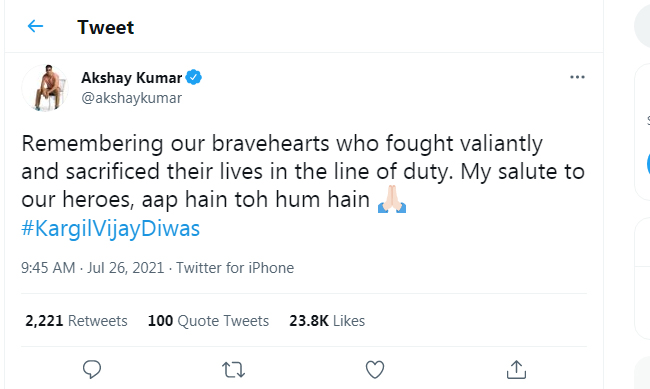Image resolution: width=650 pixels, height=389 pixels.
Task: Open the share tweet icon
Action: (516, 370)
